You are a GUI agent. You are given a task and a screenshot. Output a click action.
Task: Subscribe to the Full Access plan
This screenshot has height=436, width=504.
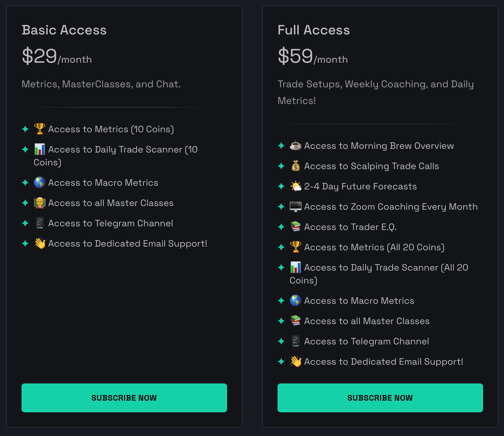pos(380,398)
